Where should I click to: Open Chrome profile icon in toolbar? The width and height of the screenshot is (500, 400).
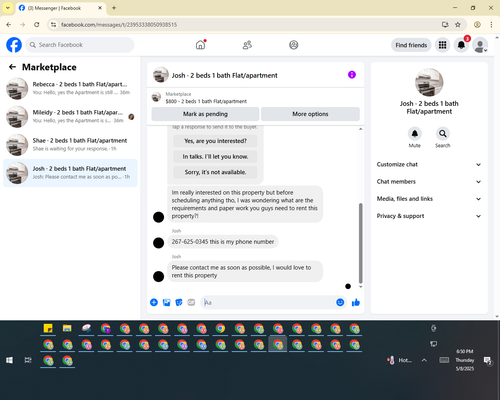477,24
